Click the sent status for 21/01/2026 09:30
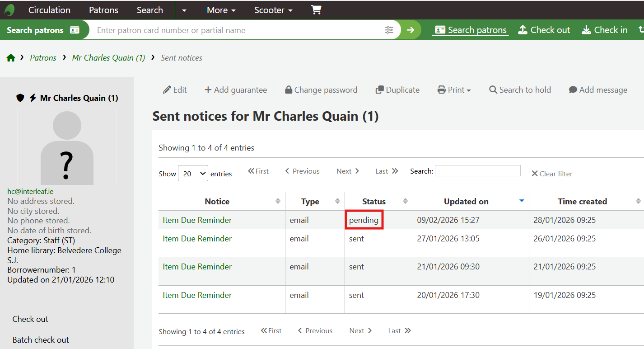644x349 pixels. tap(356, 267)
